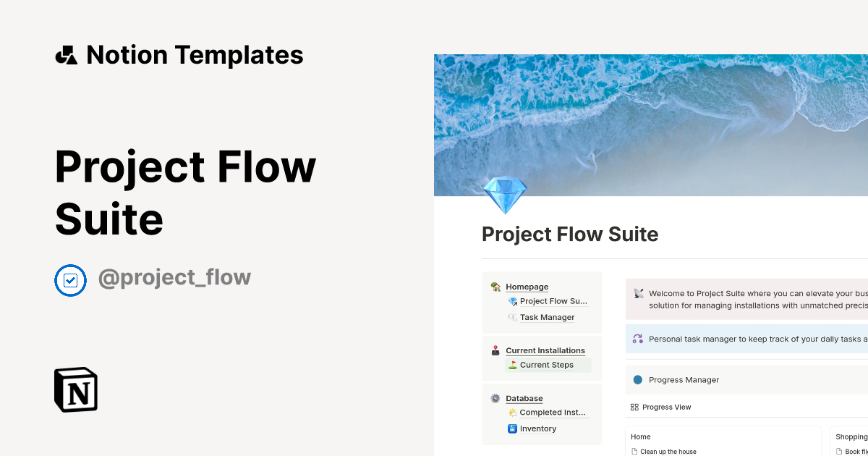Go to Current Installations

click(545, 350)
